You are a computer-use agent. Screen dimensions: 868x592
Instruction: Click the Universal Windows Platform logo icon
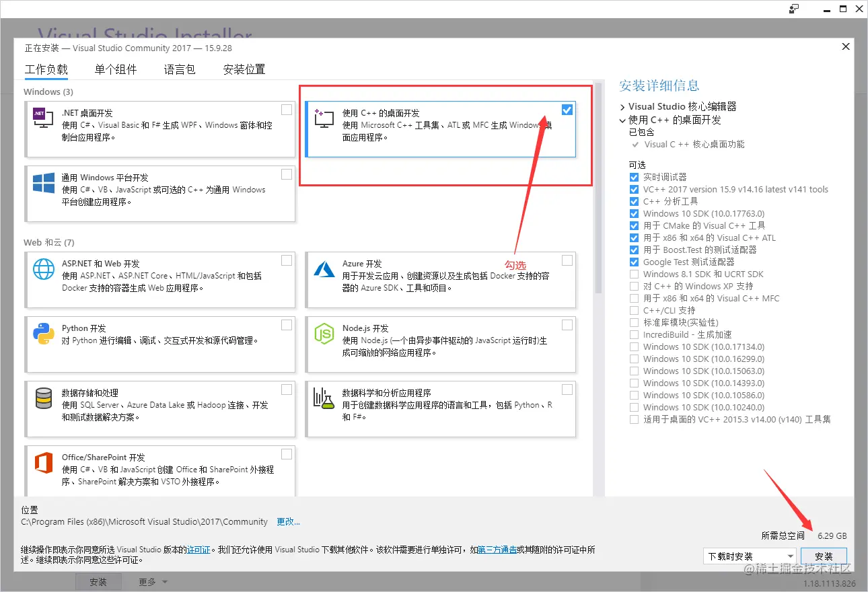tap(43, 184)
